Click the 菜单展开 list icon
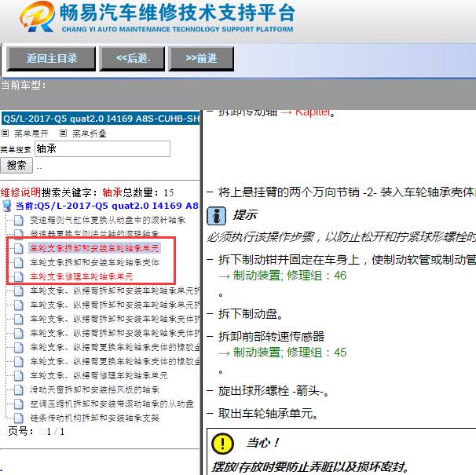476x475 pixels. click(x=5, y=133)
